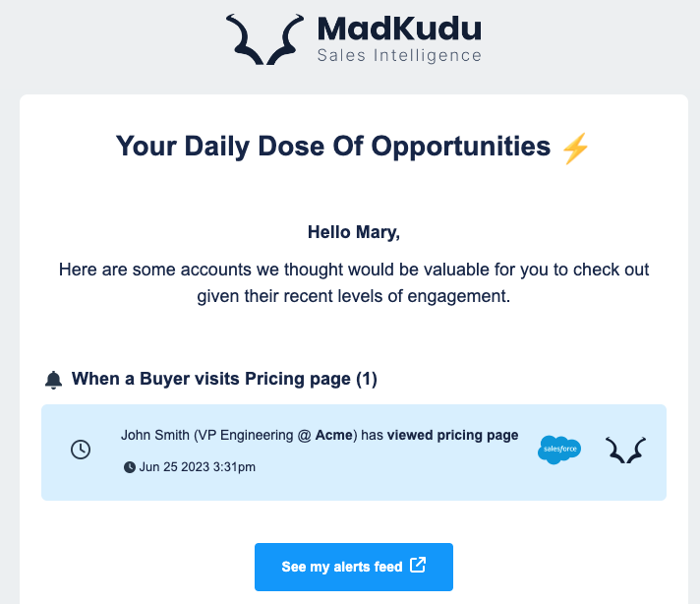Click the Your Daily Dose Of Opportunities title
This screenshot has width=700, height=604.
coord(333,147)
